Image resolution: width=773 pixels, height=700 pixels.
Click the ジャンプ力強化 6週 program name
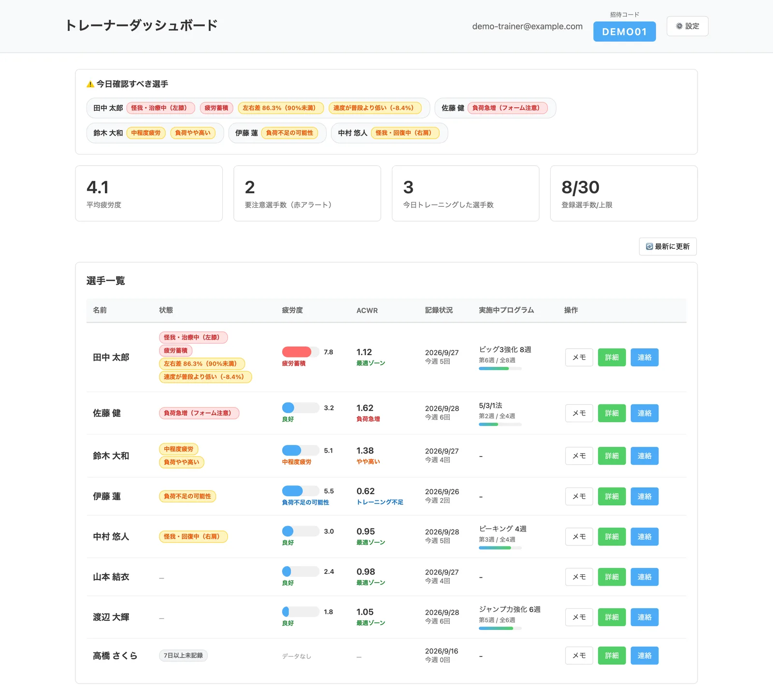point(510,609)
